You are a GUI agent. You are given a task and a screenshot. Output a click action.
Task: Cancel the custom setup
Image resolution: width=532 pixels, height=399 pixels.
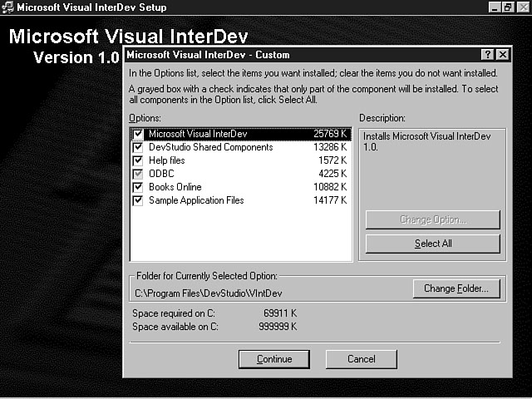(x=361, y=359)
